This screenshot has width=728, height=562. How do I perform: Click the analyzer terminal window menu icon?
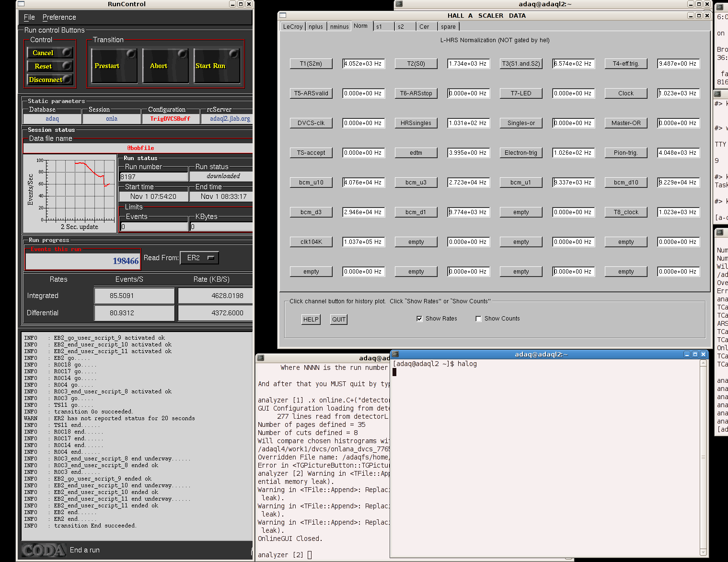point(261,358)
